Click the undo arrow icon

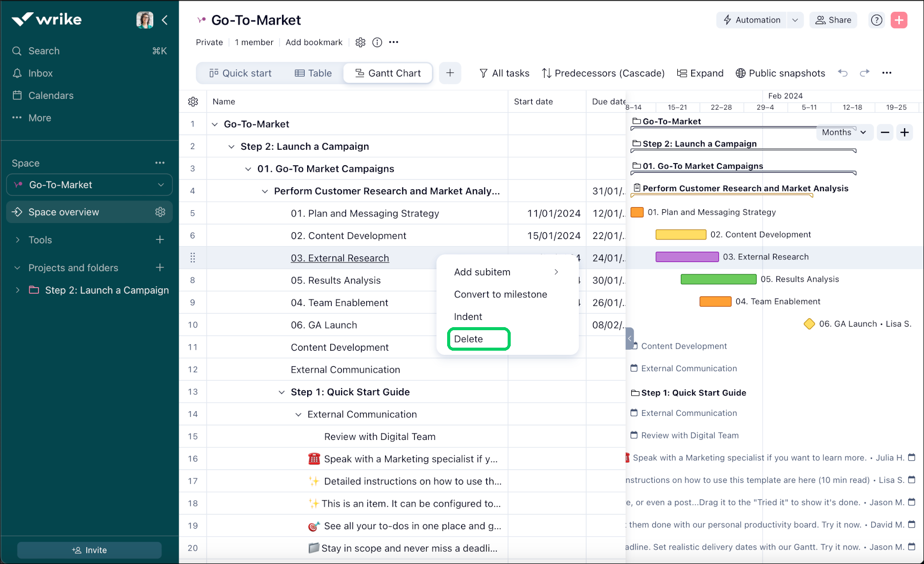tap(842, 73)
